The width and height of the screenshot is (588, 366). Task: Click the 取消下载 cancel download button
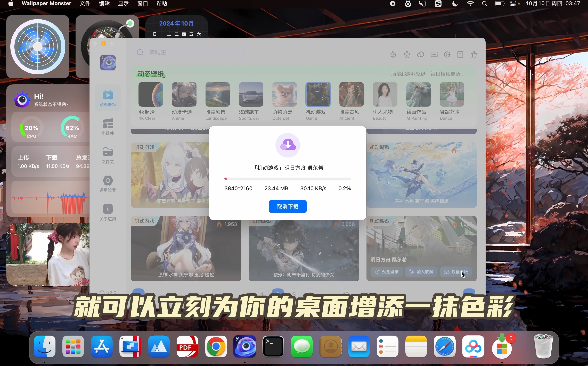288,206
